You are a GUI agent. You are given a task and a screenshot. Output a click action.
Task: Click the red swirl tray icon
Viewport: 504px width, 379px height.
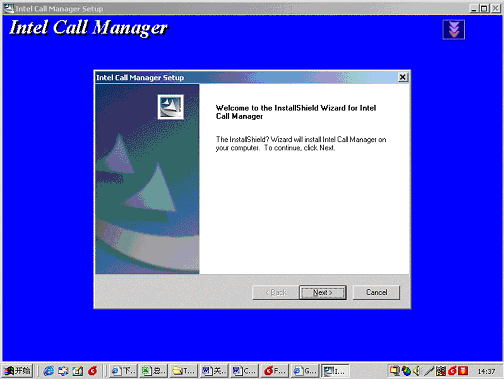pyautogui.click(x=452, y=371)
